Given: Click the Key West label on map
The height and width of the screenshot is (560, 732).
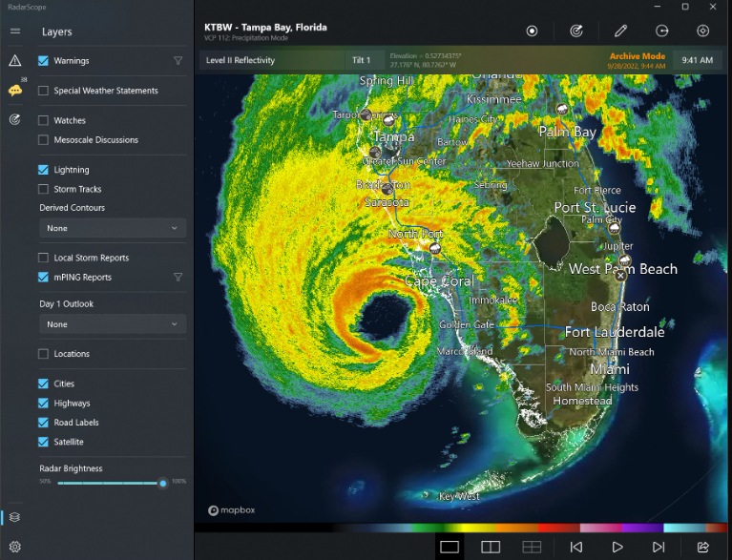Looking at the screenshot, I should 459,496.
